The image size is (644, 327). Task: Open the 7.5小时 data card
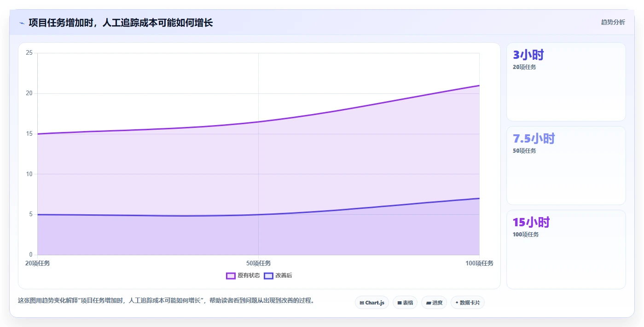566,166
